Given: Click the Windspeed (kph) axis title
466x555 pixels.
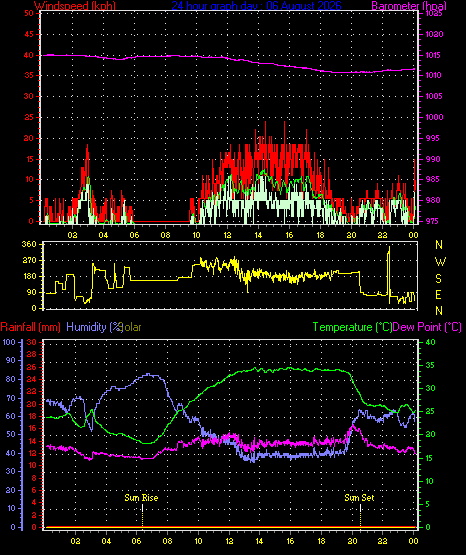Looking at the screenshot, I should (x=75, y=6).
